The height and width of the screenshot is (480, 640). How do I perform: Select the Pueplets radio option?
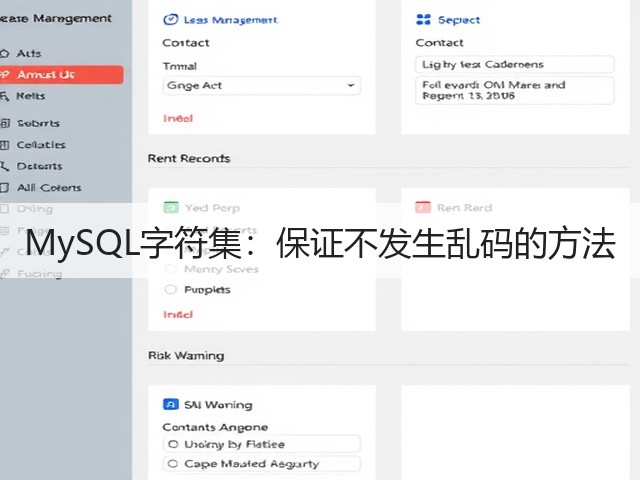click(x=171, y=289)
